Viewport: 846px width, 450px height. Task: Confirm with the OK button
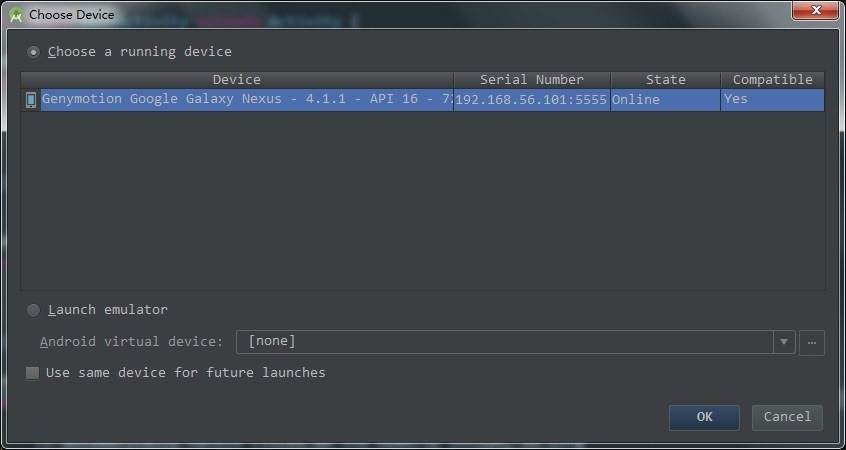tap(704, 417)
